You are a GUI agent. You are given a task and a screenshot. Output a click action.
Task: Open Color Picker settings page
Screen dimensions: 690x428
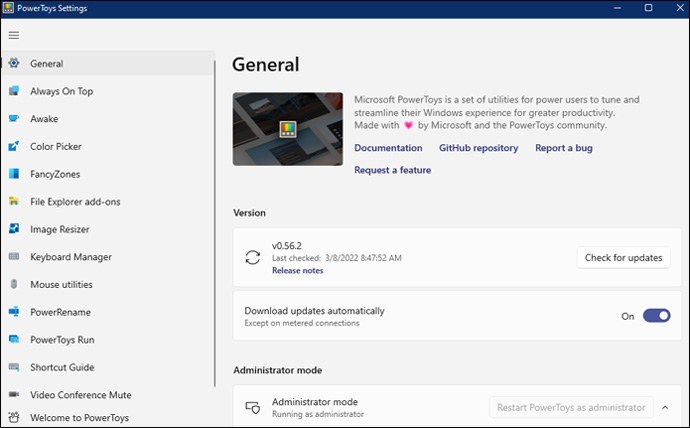tap(108, 146)
